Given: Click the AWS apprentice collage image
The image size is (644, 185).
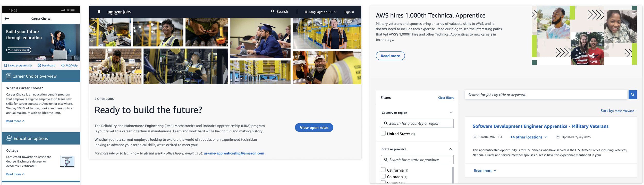Looking at the screenshot, I should click(x=584, y=35).
